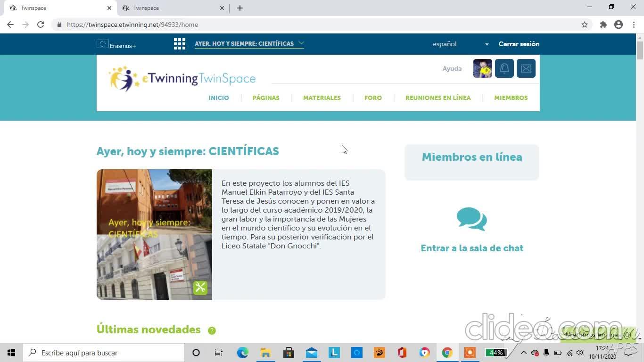Click the browser address bar URL
The width and height of the screenshot is (644, 362).
coord(132,25)
